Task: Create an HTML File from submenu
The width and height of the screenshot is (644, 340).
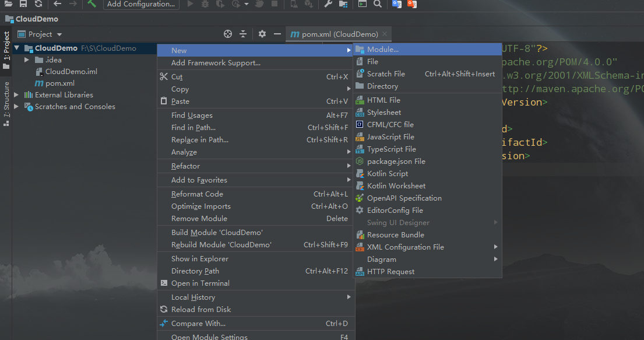Action: click(x=428, y=100)
